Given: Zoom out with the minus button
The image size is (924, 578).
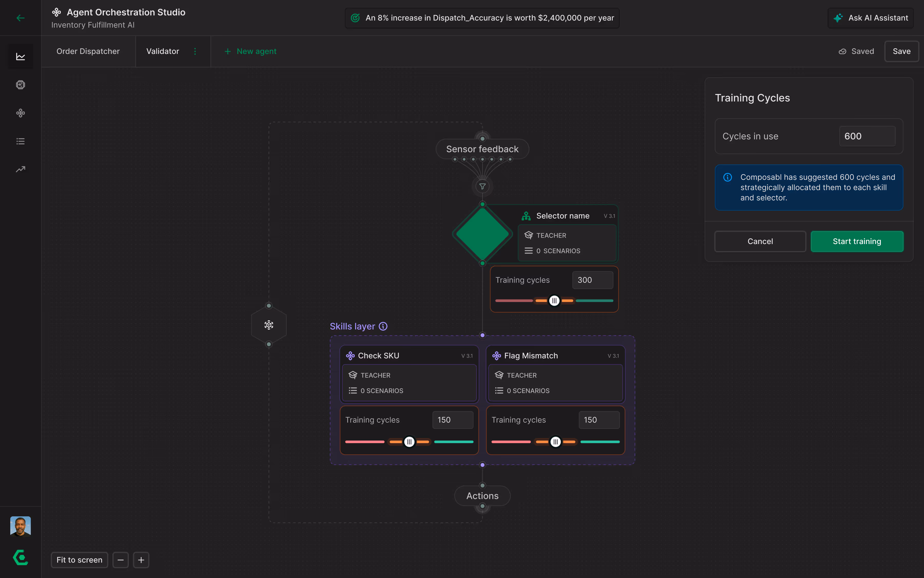Looking at the screenshot, I should [x=121, y=560].
